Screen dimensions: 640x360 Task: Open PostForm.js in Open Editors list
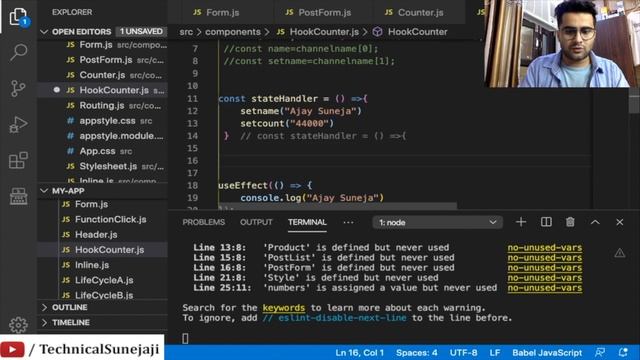(103, 60)
